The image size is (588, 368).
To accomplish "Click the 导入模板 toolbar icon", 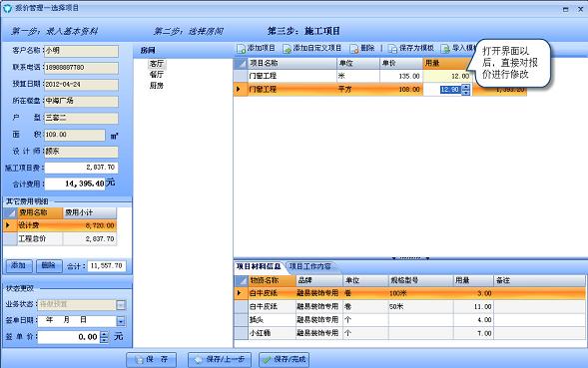I will point(445,49).
